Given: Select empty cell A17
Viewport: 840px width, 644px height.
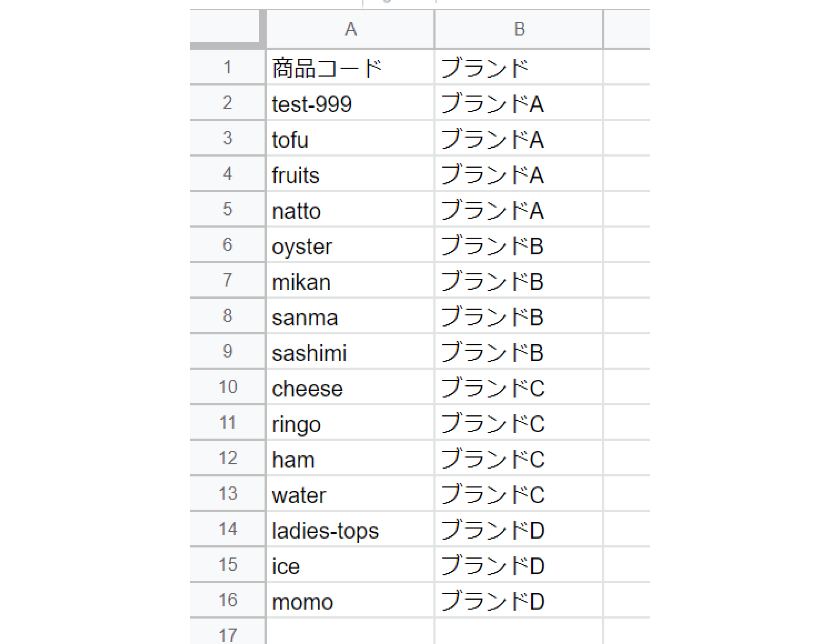Looking at the screenshot, I should tap(350, 633).
